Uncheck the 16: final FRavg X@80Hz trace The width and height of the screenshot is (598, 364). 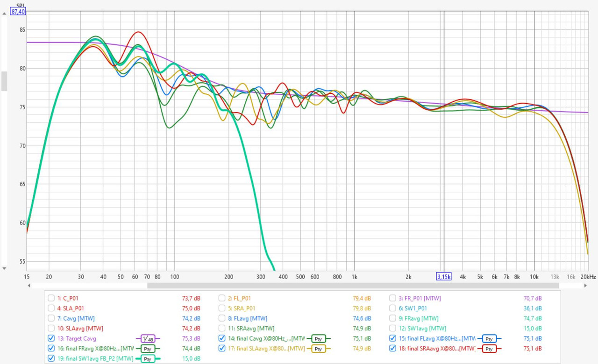click(51, 349)
